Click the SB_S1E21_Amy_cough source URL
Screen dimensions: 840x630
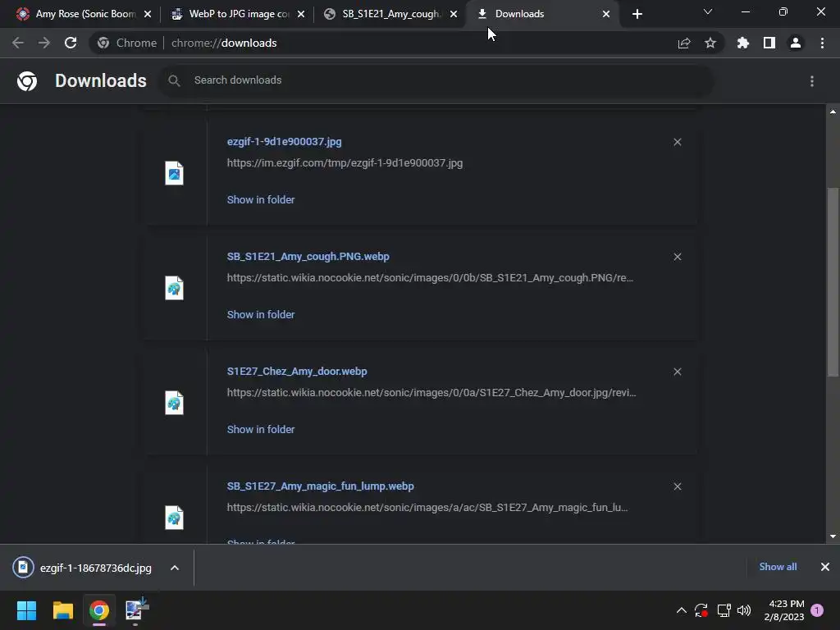point(430,277)
